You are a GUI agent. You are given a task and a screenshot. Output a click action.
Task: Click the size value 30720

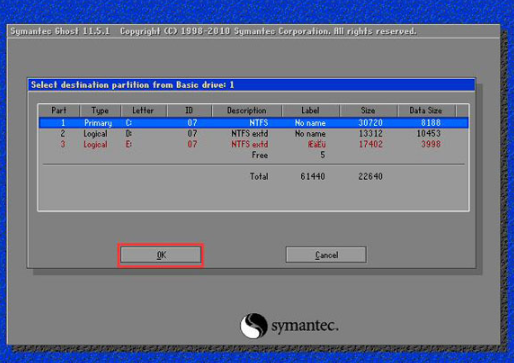tap(370, 123)
